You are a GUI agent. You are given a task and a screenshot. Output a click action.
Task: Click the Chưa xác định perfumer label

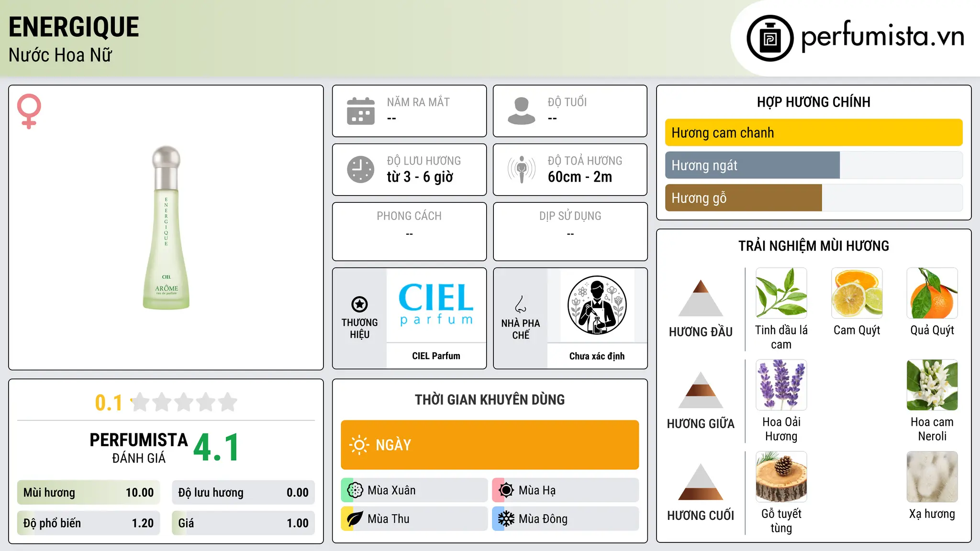pyautogui.click(x=597, y=356)
